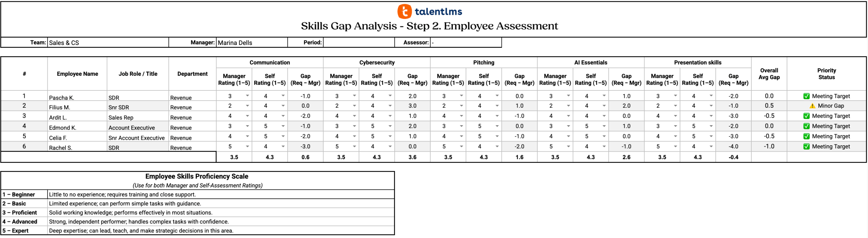Screen dimensions: 868x238
Task: Click green checkmark icon in Rachel S. row
Action: tap(806, 147)
